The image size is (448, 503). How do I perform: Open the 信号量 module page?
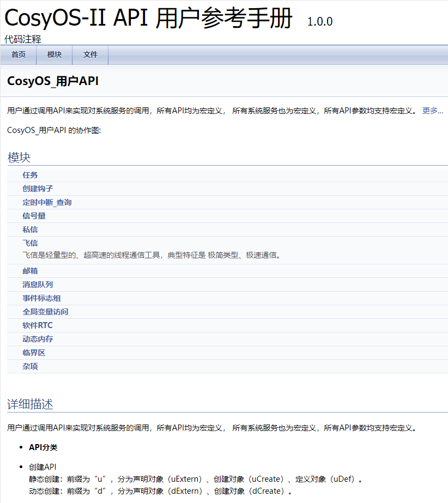pos(34,216)
